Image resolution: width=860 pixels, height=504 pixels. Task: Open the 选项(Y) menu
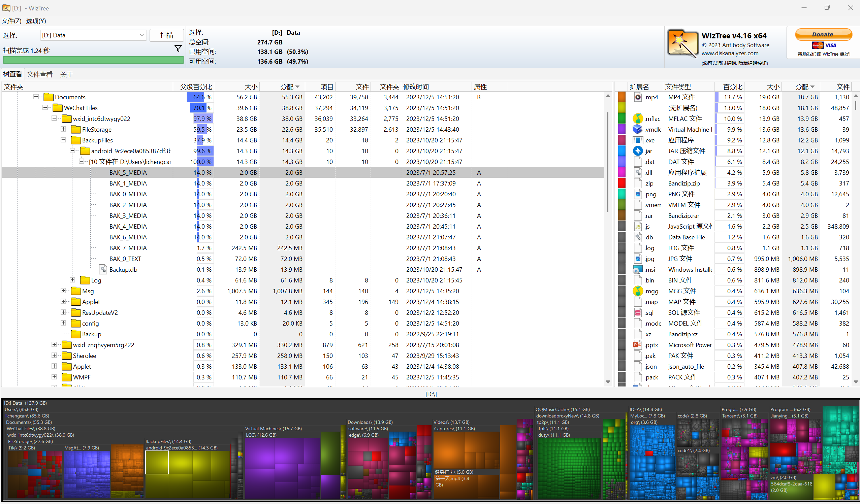36,21
